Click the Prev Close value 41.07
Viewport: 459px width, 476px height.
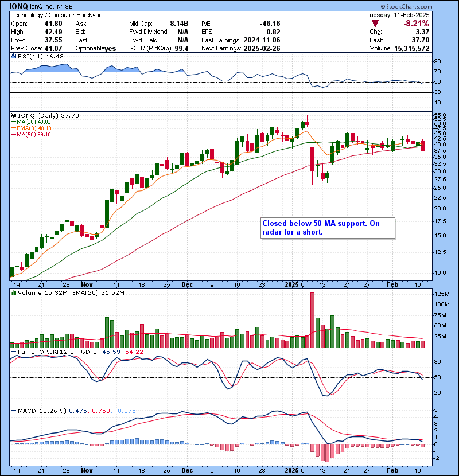(53, 48)
